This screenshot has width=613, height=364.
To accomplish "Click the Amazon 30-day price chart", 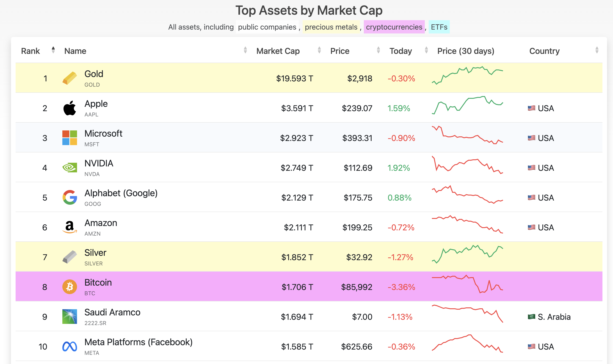I will pos(467,224).
